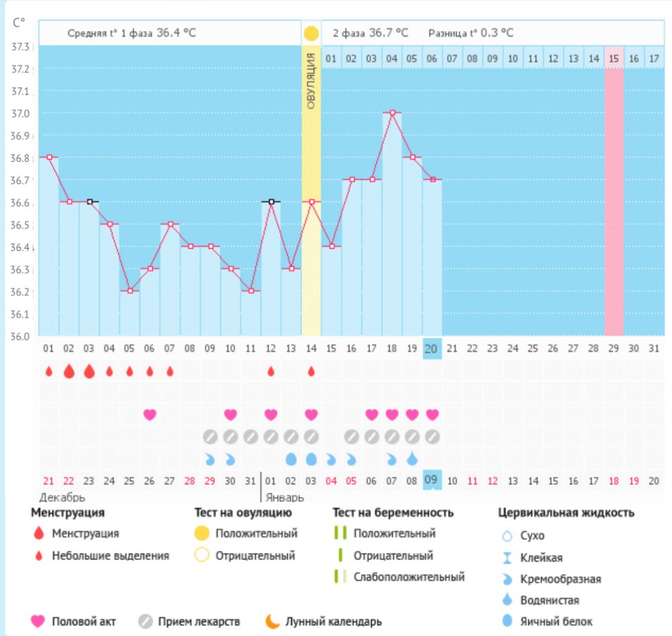Click the pink column on cycle day 29

614,202
